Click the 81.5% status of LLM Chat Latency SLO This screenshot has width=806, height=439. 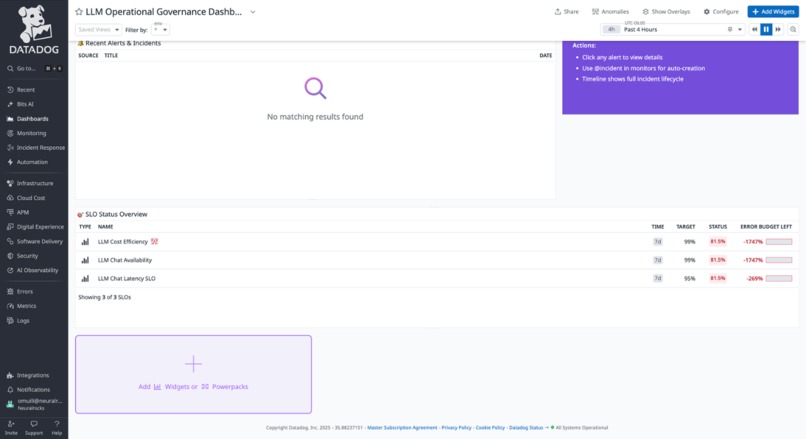click(x=718, y=279)
